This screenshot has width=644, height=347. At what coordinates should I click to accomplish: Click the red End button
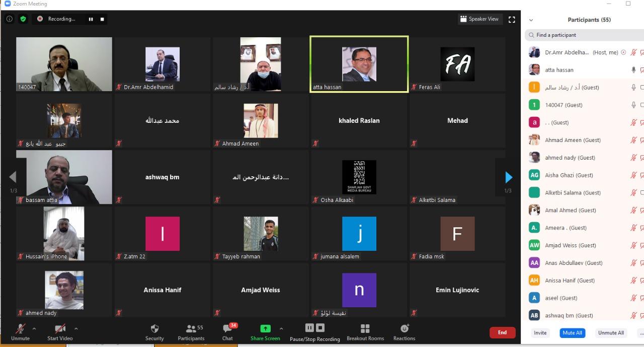(502, 332)
